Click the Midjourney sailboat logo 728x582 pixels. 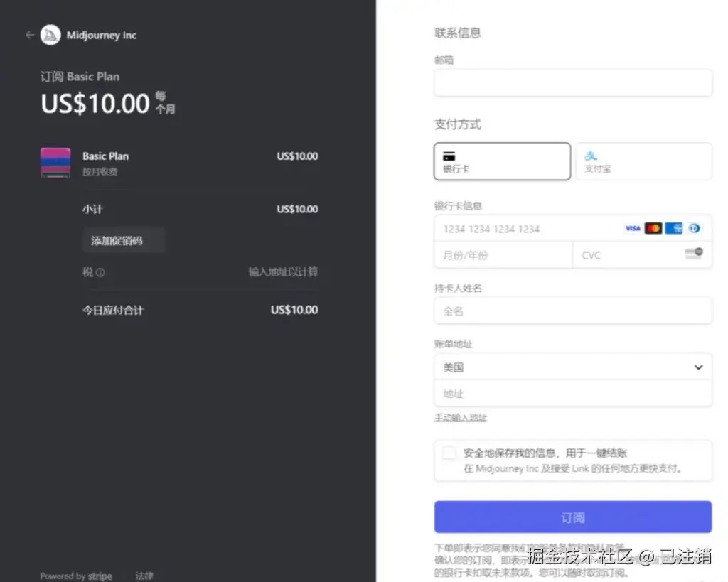pos(50,35)
